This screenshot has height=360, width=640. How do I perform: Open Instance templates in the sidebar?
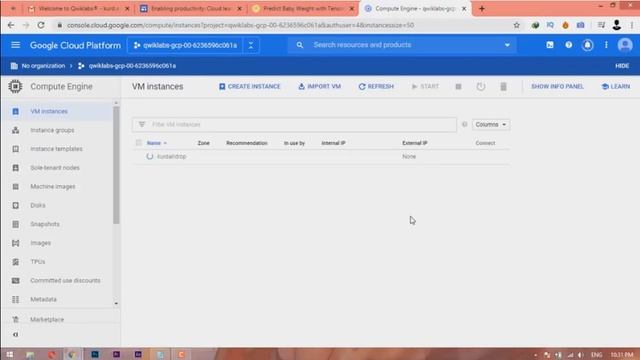point(56,149)
